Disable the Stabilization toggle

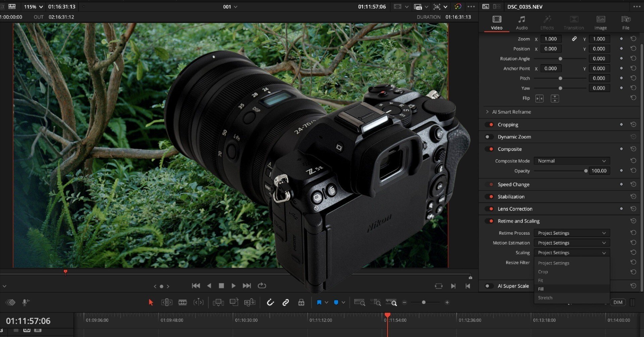pyautogui.click(x=489, y=197)
